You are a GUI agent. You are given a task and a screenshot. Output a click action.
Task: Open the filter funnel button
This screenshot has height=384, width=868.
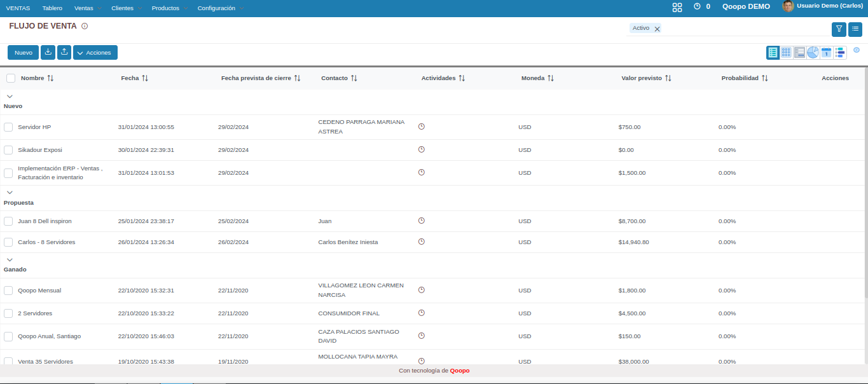coord(839,29)
